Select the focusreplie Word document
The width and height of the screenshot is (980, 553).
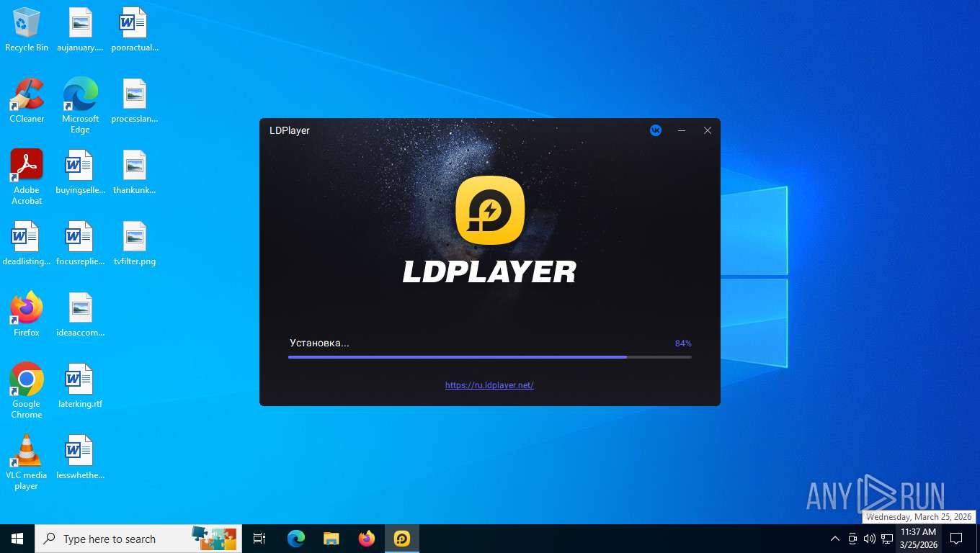[80, 243]
